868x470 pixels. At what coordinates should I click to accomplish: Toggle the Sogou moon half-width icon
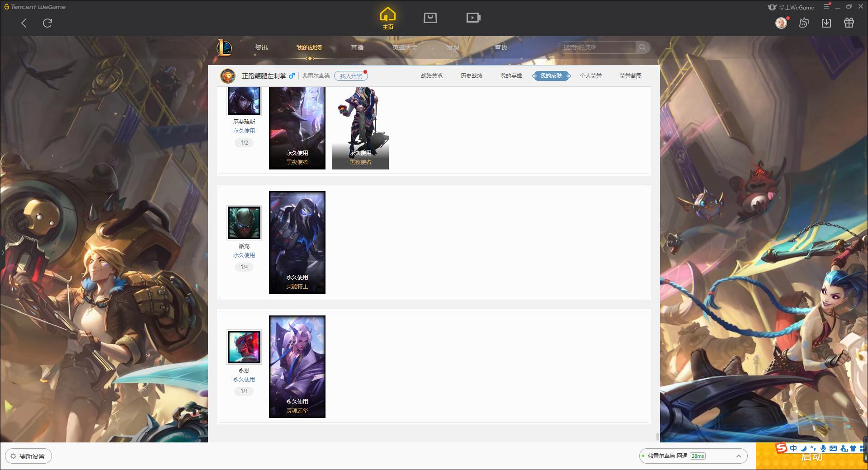(x=804, y=448)
